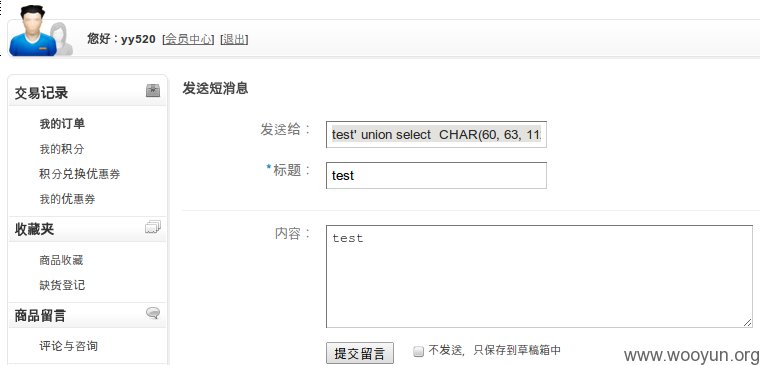
Task: Open the 会员中心 link
Action: click(188, 39)
